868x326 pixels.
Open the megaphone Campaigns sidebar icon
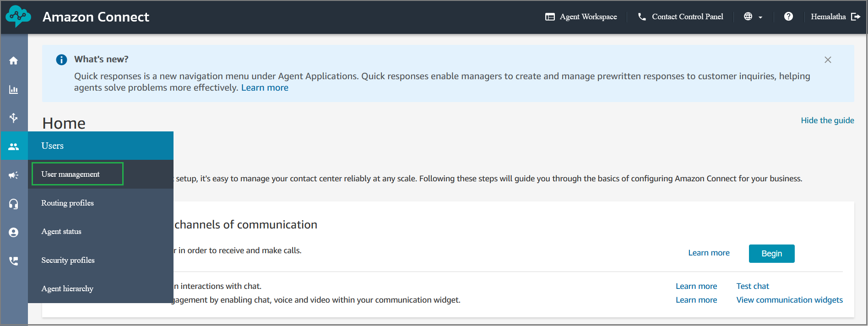(14, 175)
